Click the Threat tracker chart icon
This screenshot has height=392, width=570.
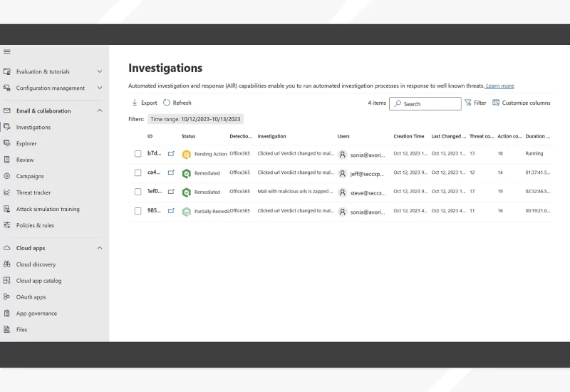7,192
